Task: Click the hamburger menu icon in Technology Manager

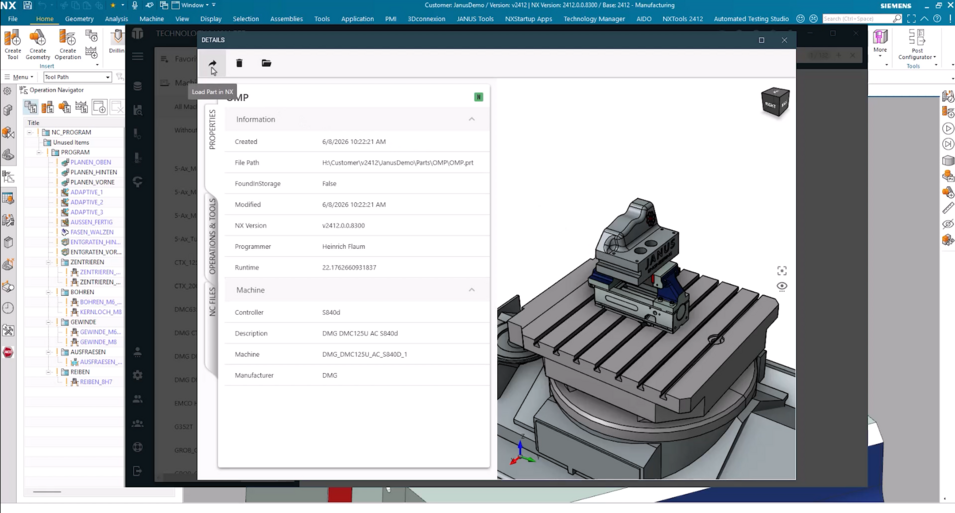Action: (x=138, y=57)
